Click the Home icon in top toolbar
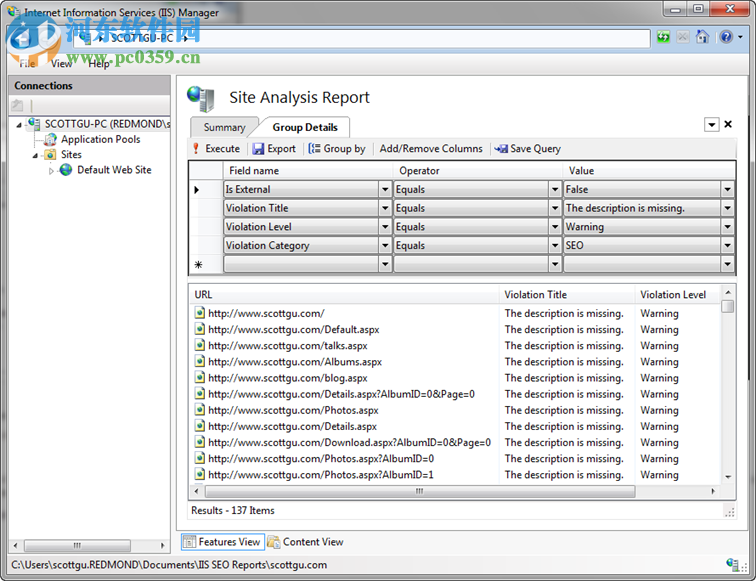Screen dimensions: 756x581 click(702, 37)
